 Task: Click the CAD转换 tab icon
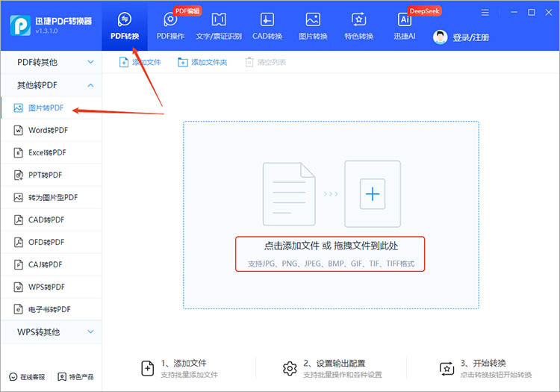[267, 19]
